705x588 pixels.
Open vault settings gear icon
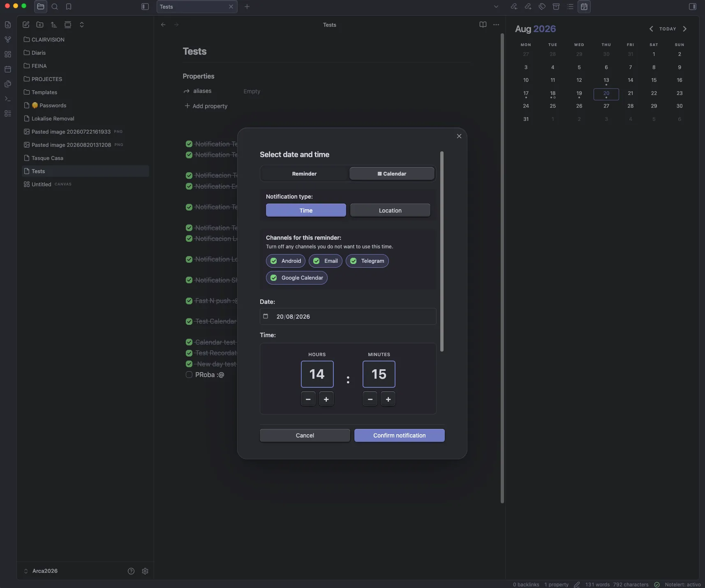145,571
